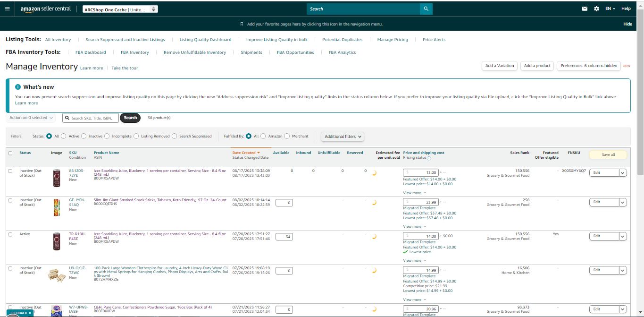Click the Save all button
This screenshot has width=644, height=317.
[608, 154]
